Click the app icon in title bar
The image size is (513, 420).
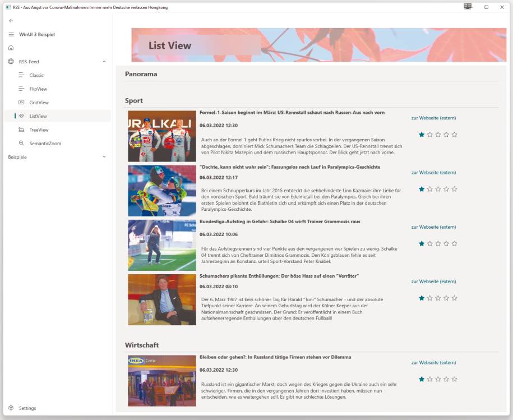tap(8, 7)
